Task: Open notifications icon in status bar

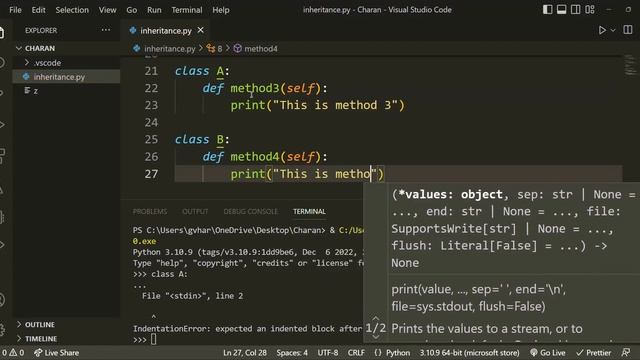Action: click(626, 353)
